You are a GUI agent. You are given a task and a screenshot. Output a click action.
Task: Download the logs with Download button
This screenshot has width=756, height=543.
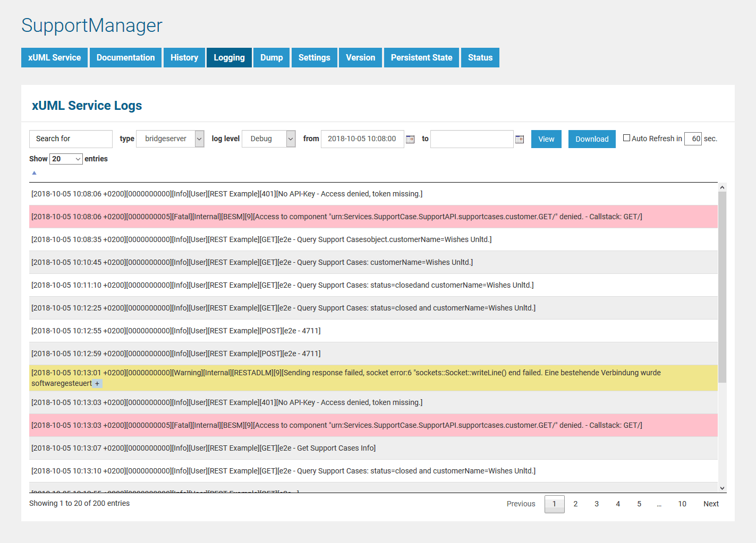(592, 139)
